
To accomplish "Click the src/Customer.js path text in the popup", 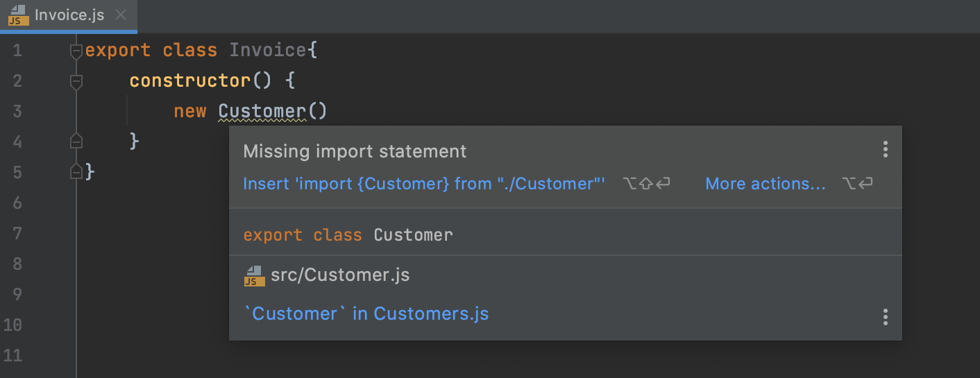I will (x=340, y=275).
